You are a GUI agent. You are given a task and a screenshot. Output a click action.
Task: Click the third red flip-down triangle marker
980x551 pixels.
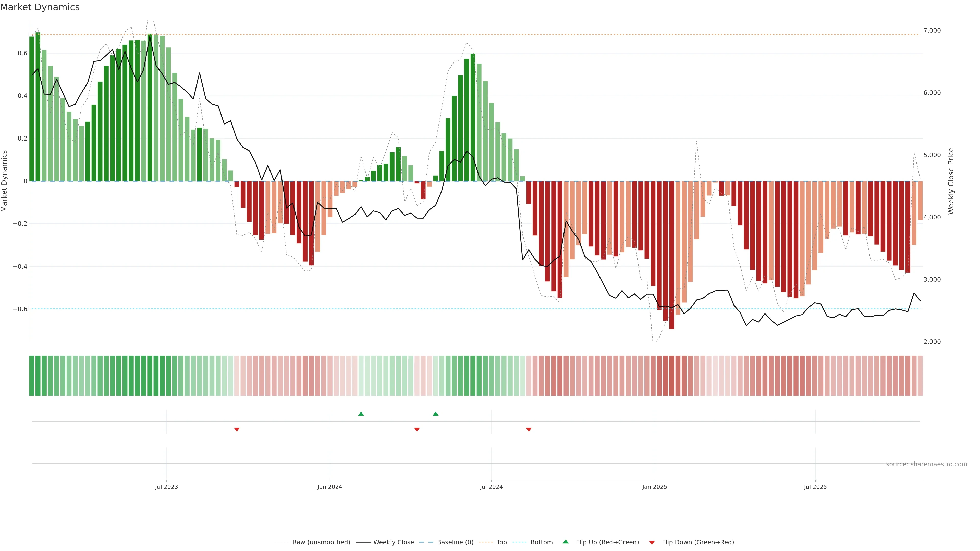click(x=529, y=429)
